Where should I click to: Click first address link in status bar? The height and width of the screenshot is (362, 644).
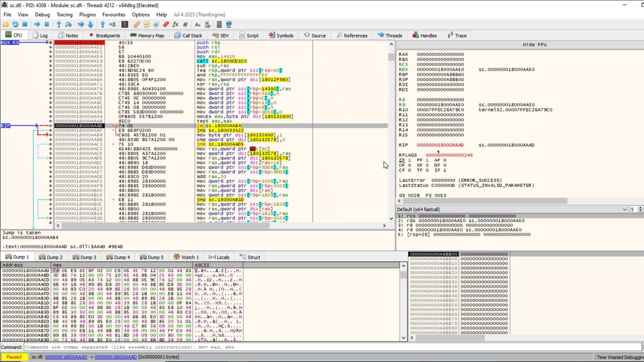[x=66, y=357]
